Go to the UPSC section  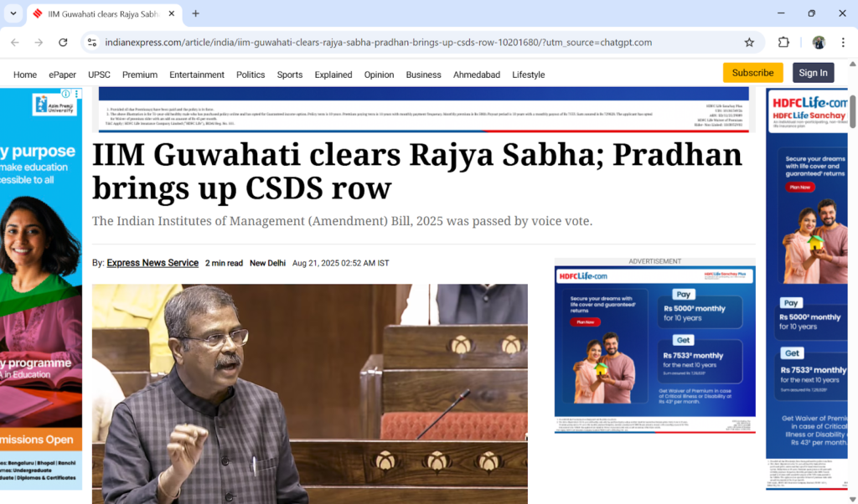[99, 75]
